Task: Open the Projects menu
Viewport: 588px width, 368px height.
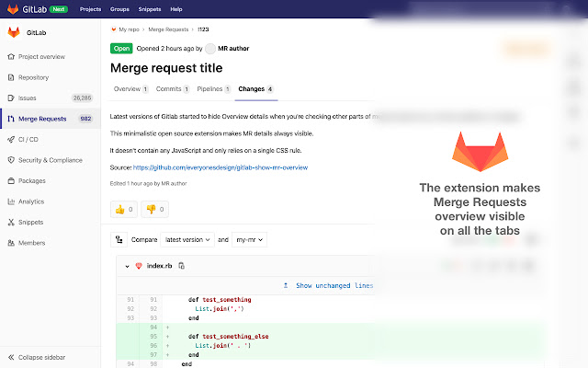Action: (x=90, y=9)
